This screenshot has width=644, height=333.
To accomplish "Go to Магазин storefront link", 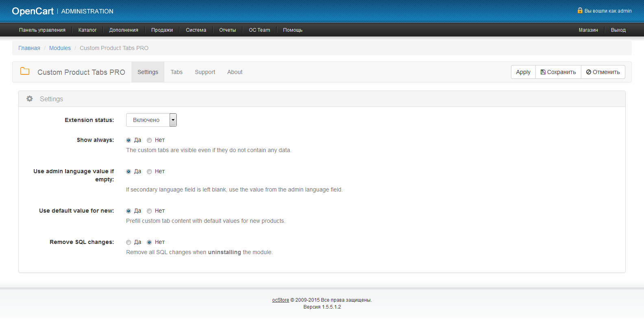I will pyautogui.click(x=588, y=30).
